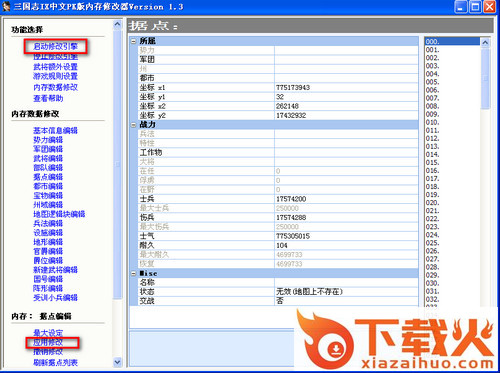Open 军团编辑 link
Screen dimensions: 500x373
tap(48, 149)
